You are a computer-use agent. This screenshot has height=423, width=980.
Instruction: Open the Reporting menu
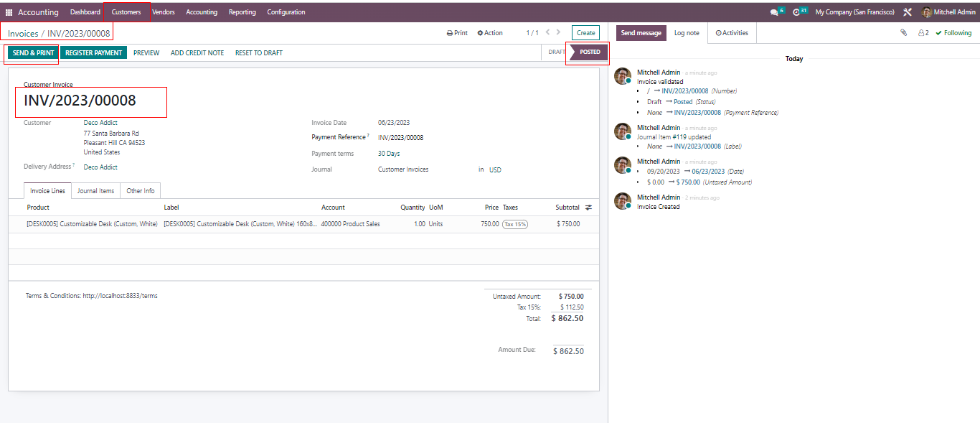click(x=242, y=12)
